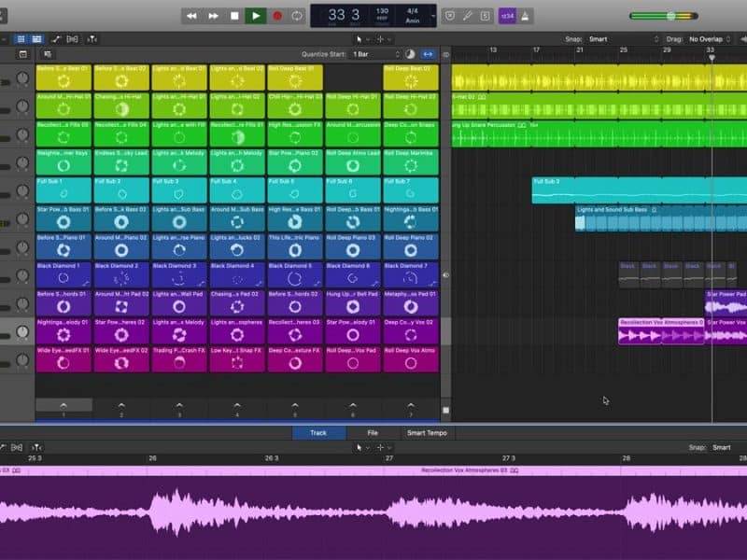Open the Quantize Start 1 Bar dropdown
This screenshot has width=747, height=560.
(x=376, y=54)
